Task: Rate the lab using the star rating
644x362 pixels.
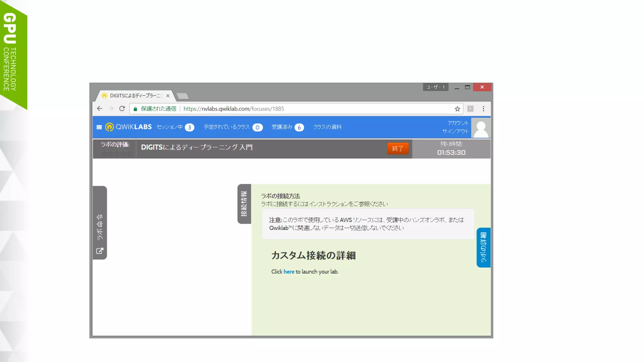Action: coord(117,154)
